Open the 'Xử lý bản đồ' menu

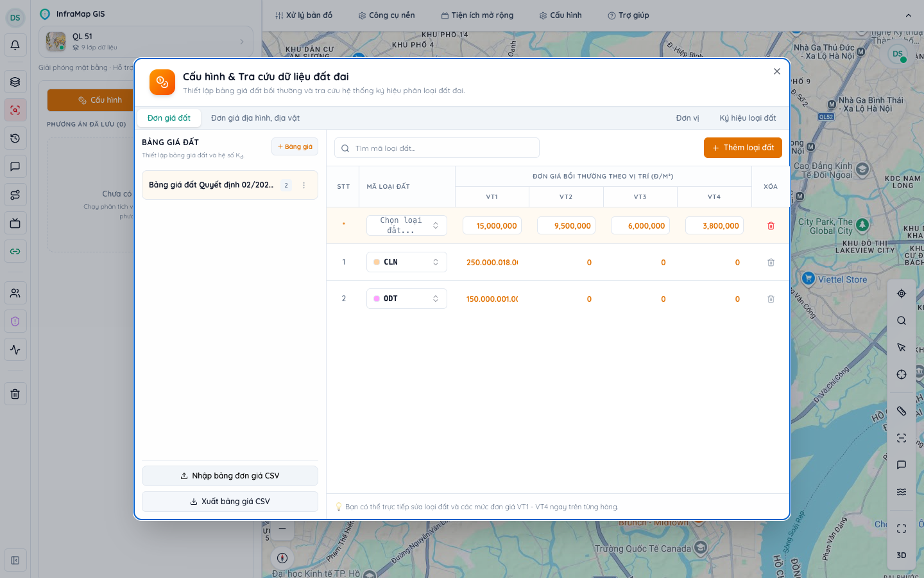pos(304,15)
